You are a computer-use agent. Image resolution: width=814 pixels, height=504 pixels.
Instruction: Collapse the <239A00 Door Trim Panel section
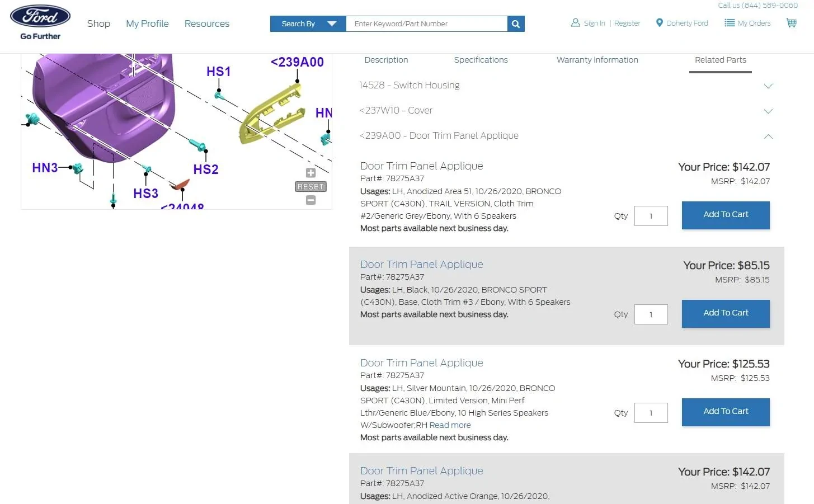[x=768, y=136]
